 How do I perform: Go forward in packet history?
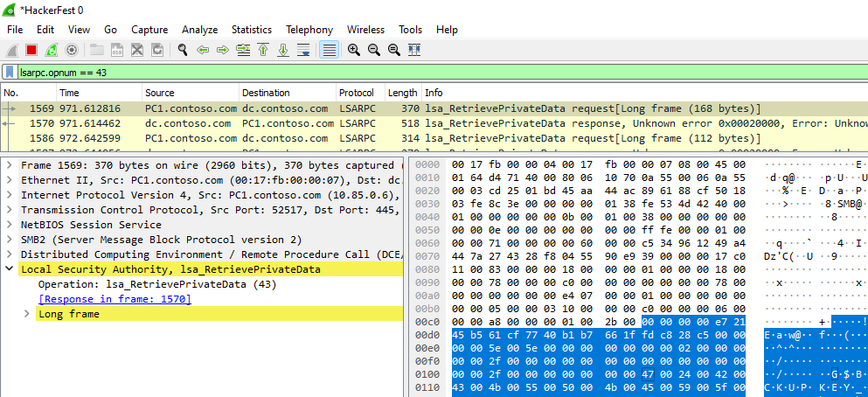pos(223,50)
